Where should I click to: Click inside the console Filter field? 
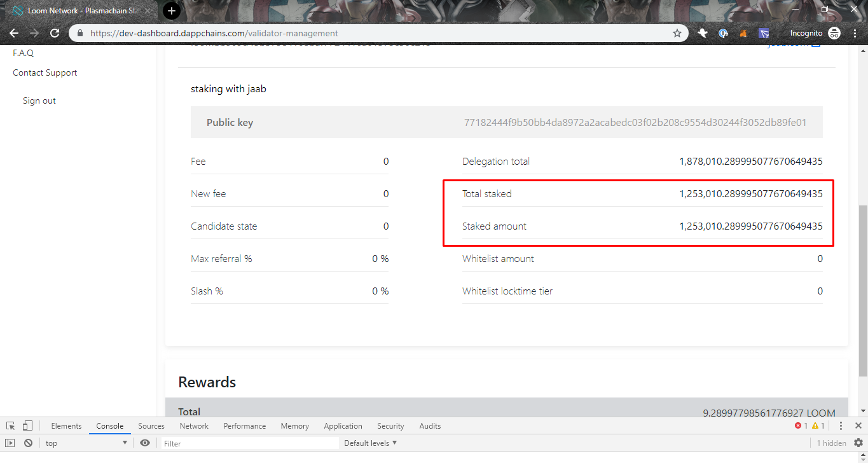pos(248,442)
